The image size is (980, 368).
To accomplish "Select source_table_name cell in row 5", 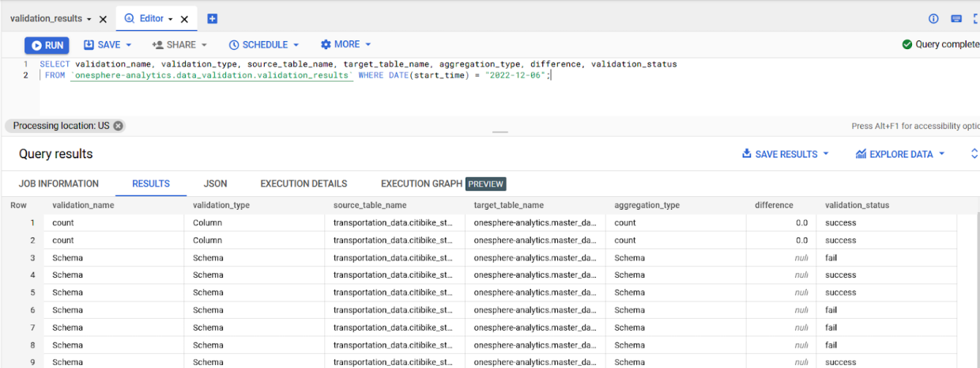I will coord(394,293).
